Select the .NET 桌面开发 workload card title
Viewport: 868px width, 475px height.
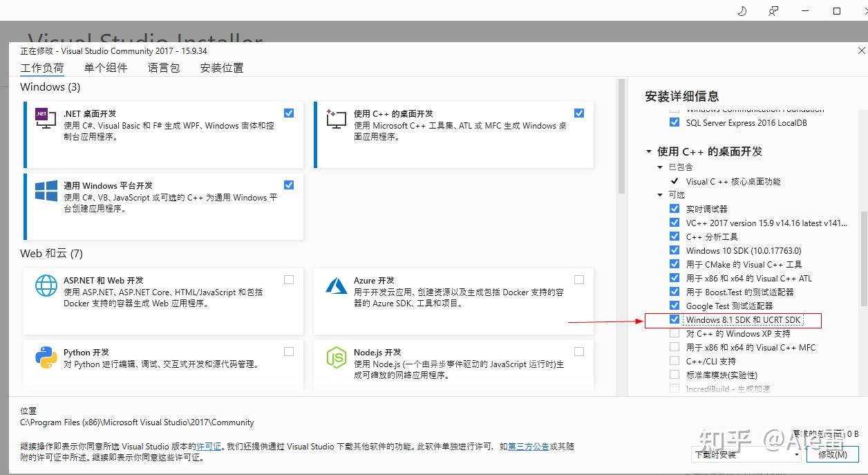(x=90, y=113)
